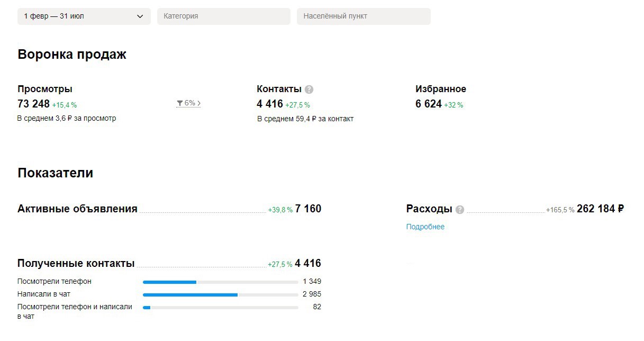Click the help icon beside Расходы
Viewport: 644px width, 341px height.
460,210
